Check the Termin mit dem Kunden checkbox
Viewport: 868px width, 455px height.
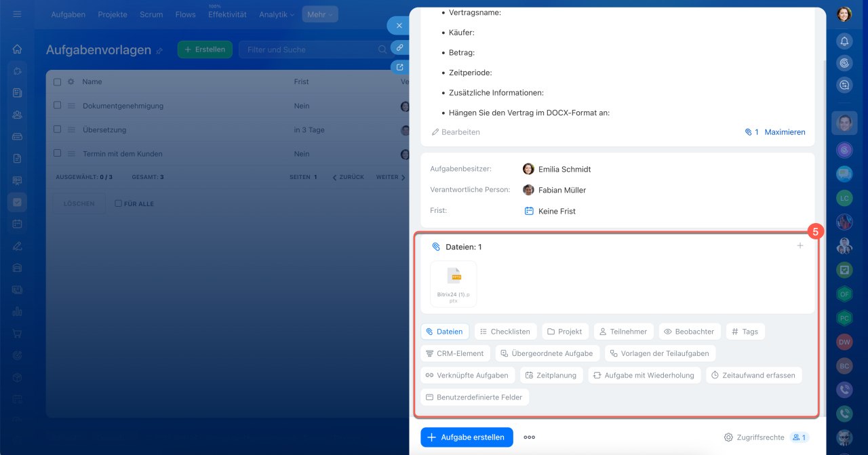(x=57, y=153)
